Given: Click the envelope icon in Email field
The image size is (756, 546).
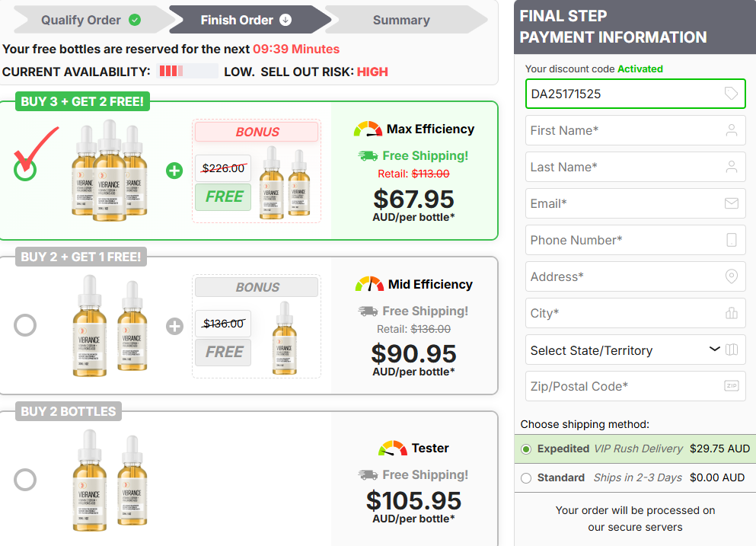Looking at the screenshot, I should tap(732, 203).
